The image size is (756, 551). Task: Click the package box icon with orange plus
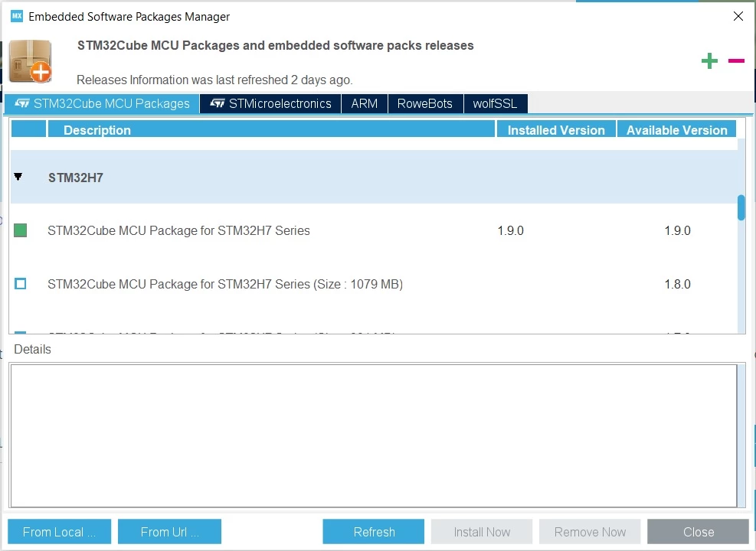(x=31, y=61)
